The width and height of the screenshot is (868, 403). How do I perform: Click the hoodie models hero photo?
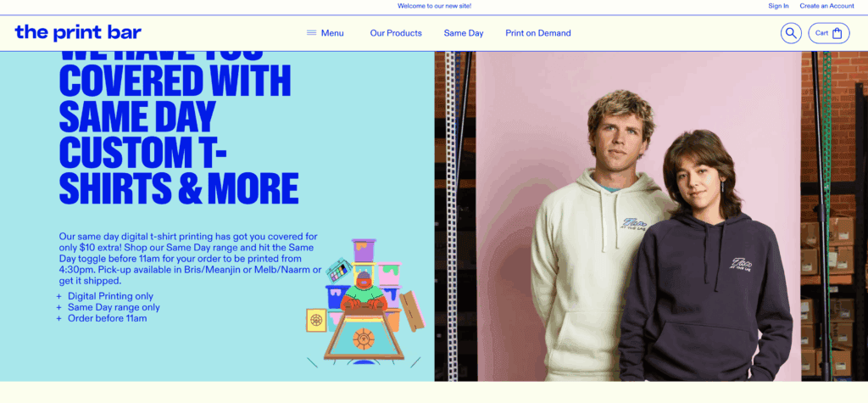coord(651,216)
